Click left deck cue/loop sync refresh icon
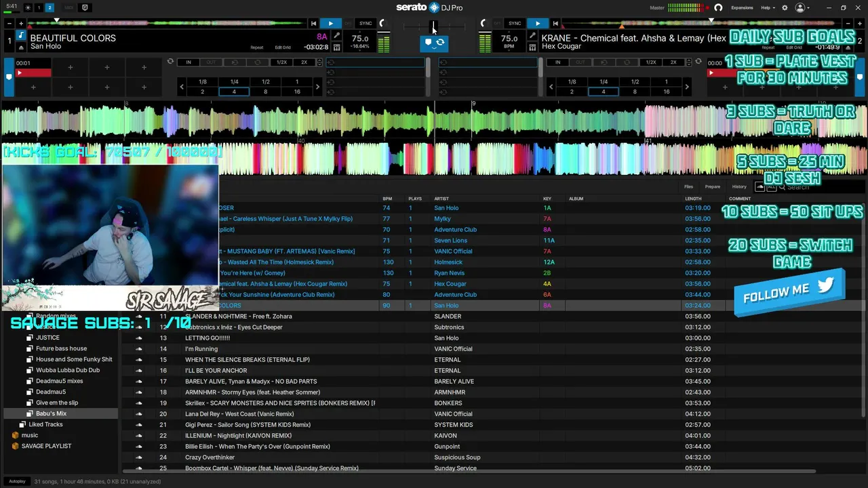 [x=170, y=62]
